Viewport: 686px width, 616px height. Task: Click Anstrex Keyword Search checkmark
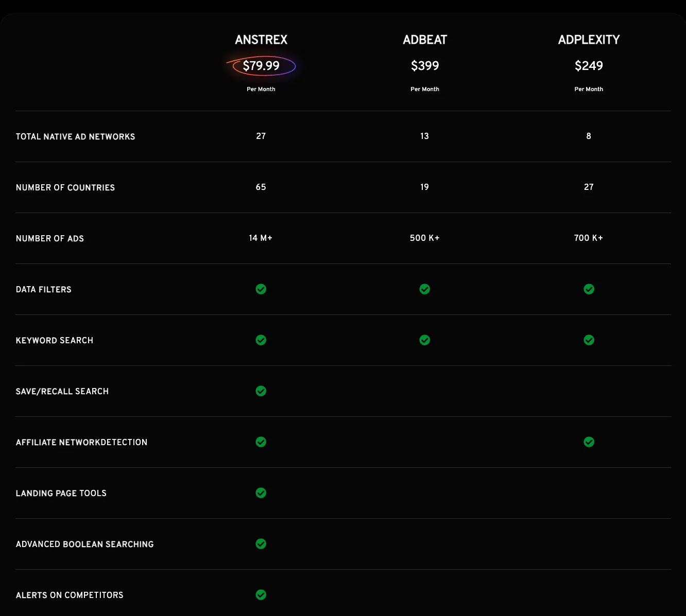(x=261, y=340)
